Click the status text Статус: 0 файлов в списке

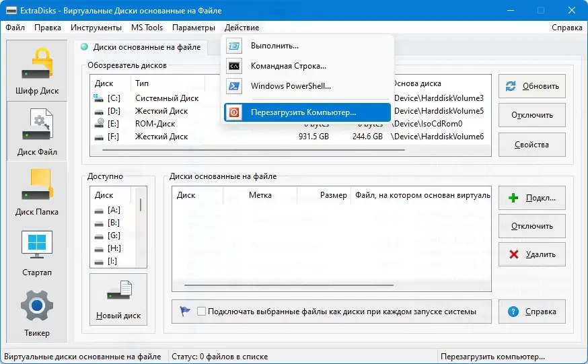[x=220, y=357]
